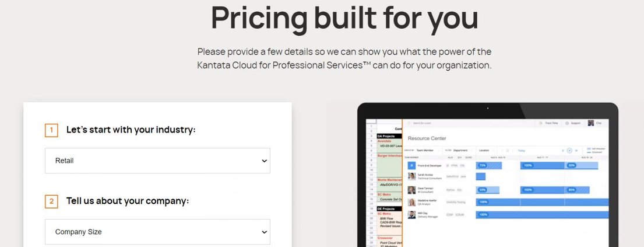
Task: Click the step 2 number badge
Action: pos(51,201)
